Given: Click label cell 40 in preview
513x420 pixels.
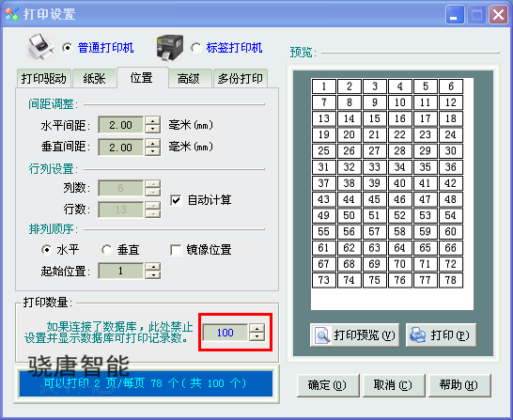Looking at the screenshot, I should 400,183.
